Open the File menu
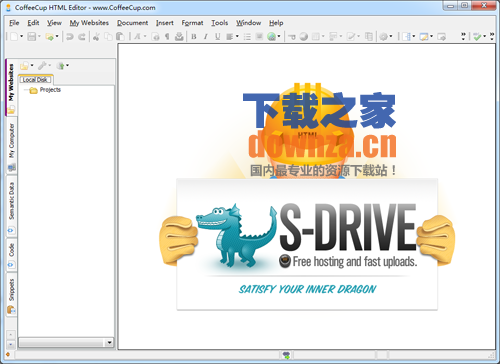The image size is (500, 364). coord(14,23)
